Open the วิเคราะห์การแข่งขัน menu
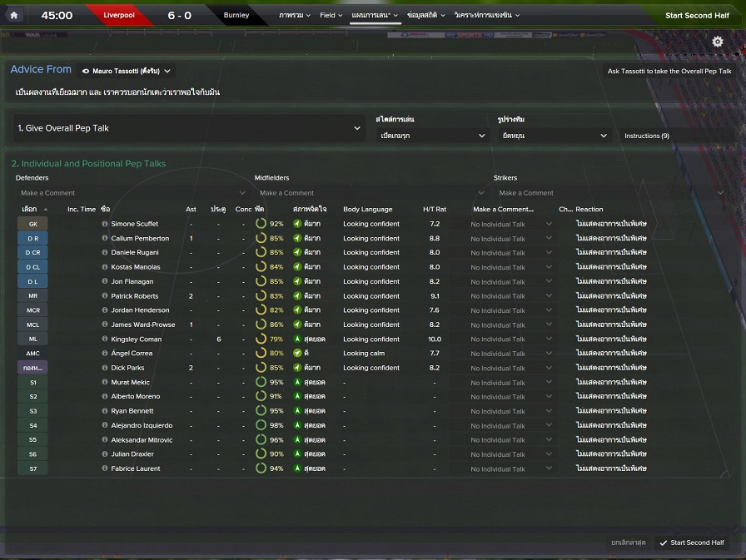Image resolution: width=746 pixels, height=560 pixels. pyautogui.click(x=487, y=15)
